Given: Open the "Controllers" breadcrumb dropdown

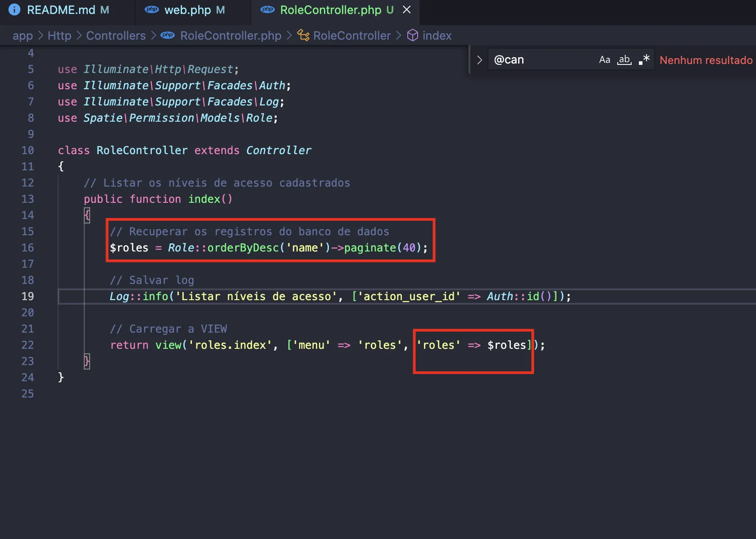Looking at the screenshot, I should (x=116, y=36).
